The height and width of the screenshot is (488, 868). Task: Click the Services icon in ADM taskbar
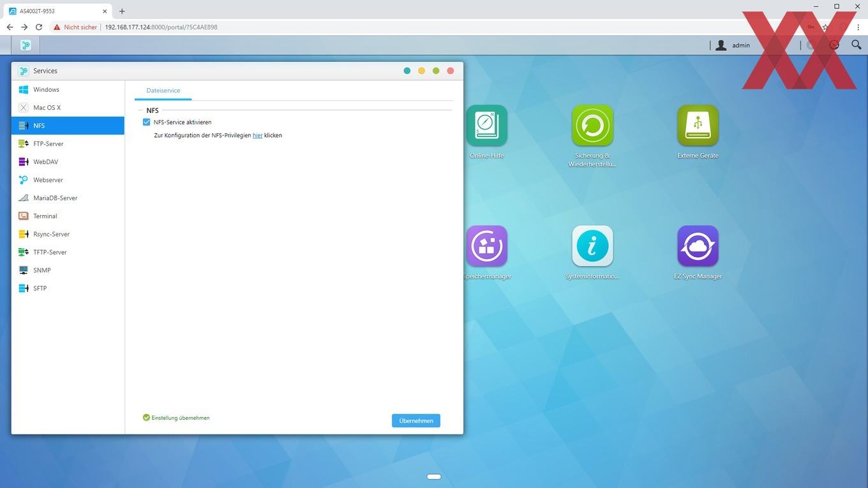pos(26,45)
